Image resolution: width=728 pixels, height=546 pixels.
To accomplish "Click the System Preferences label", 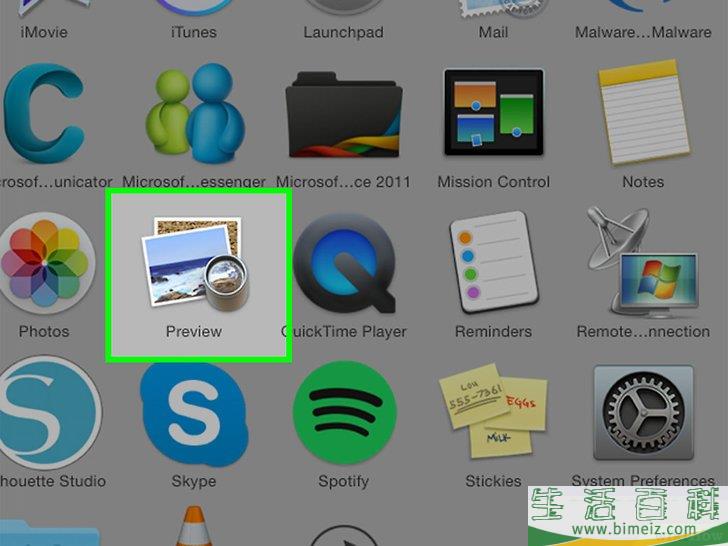I will [643, 481].
